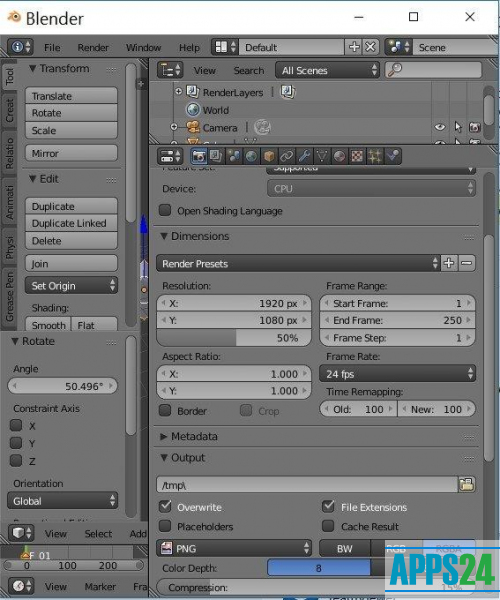Viewport: 500px width, 600px height.
Task: Enable Open Shading Language checkbox
Action: point(165,210)
